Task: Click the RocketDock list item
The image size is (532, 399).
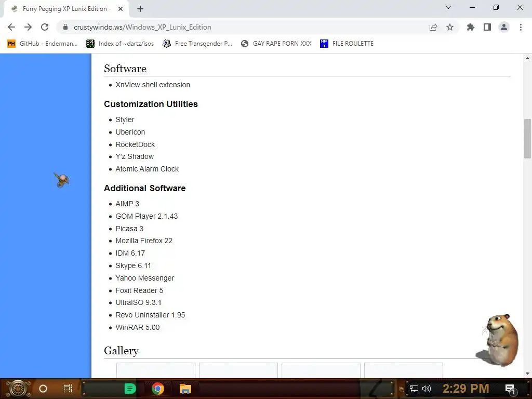Action: [x=135, y=144]
